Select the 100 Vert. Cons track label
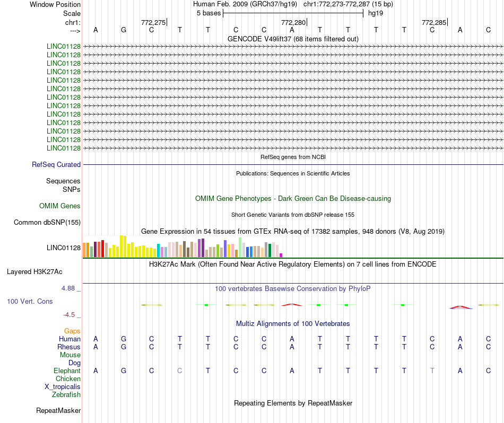 pos(30,301)
